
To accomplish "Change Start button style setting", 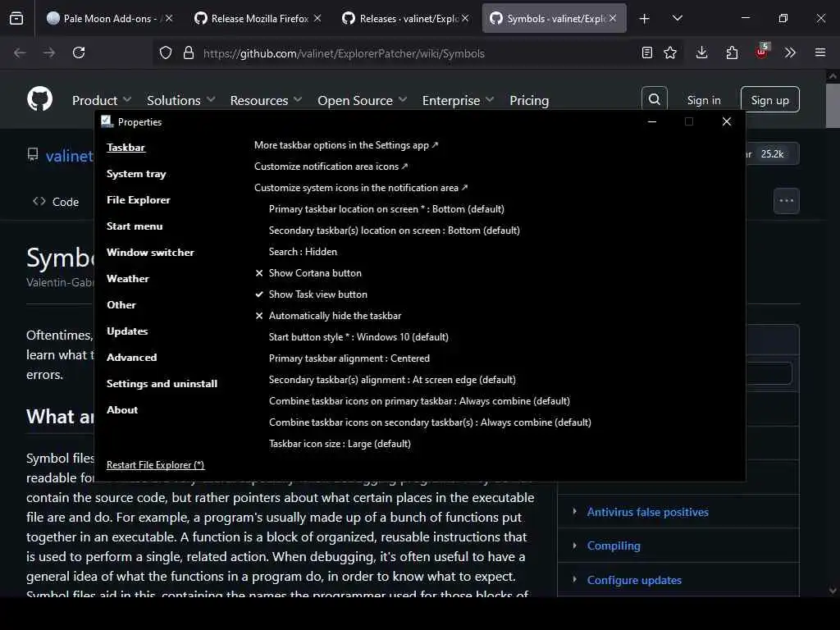I will (x=358, y=337).
